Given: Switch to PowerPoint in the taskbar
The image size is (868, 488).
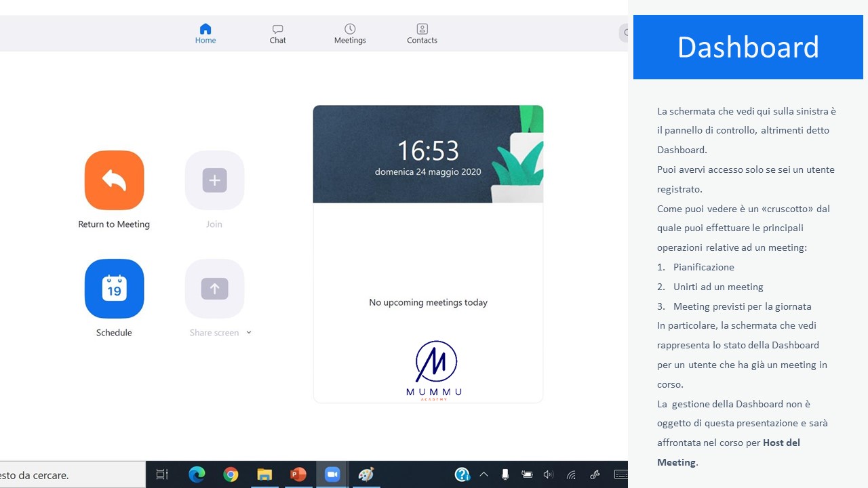Looking at the screenshot, I should (298, 475).
